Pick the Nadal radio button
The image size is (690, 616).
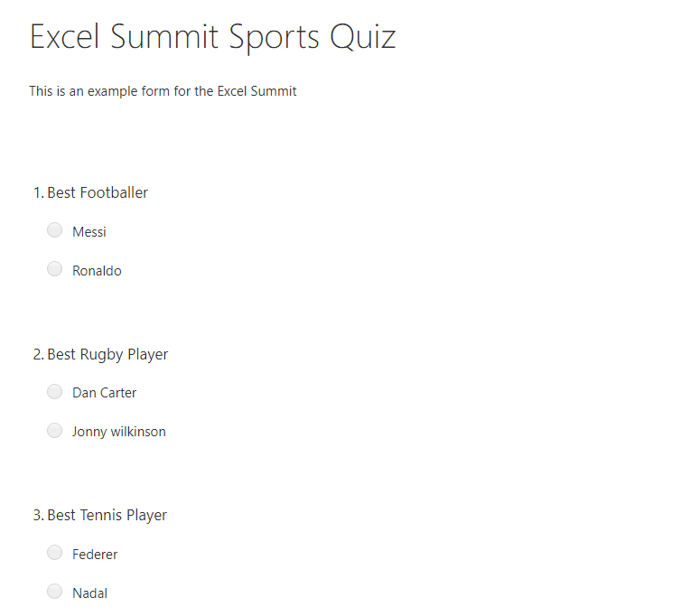(x=54, y=592)
